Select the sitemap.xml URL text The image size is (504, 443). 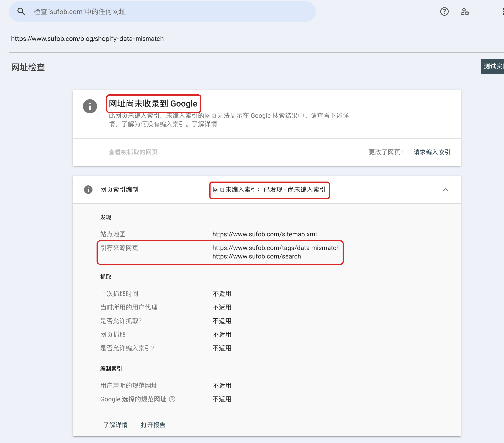pos(265,234)
